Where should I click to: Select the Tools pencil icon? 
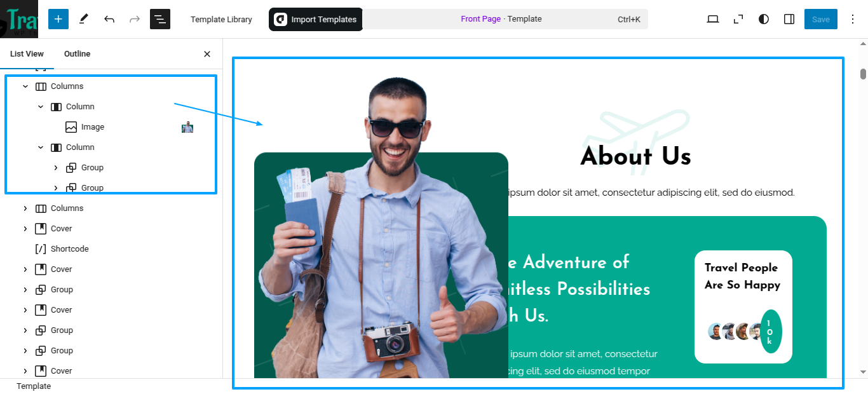[x=83, y=19]
